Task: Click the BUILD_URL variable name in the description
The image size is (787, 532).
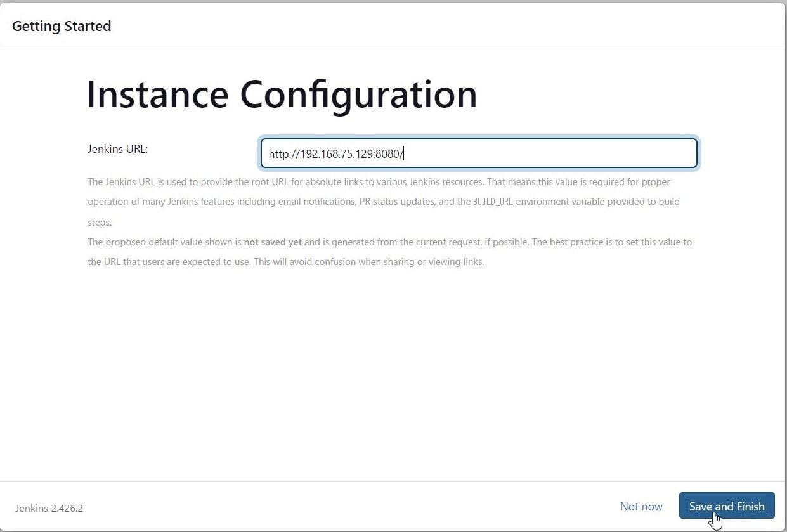Action: tap(493, 202)
